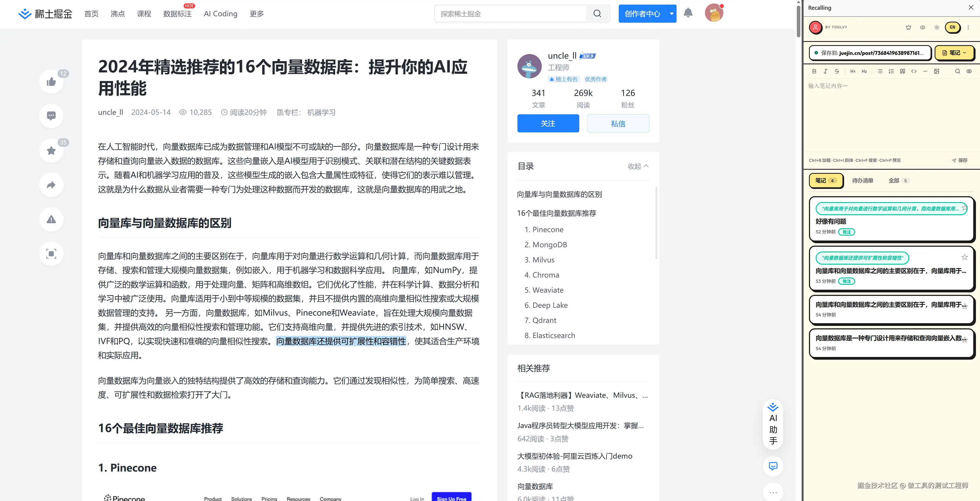Open AI Coding nav item
This screenshot has width=980, height=501.
(220, 14)
